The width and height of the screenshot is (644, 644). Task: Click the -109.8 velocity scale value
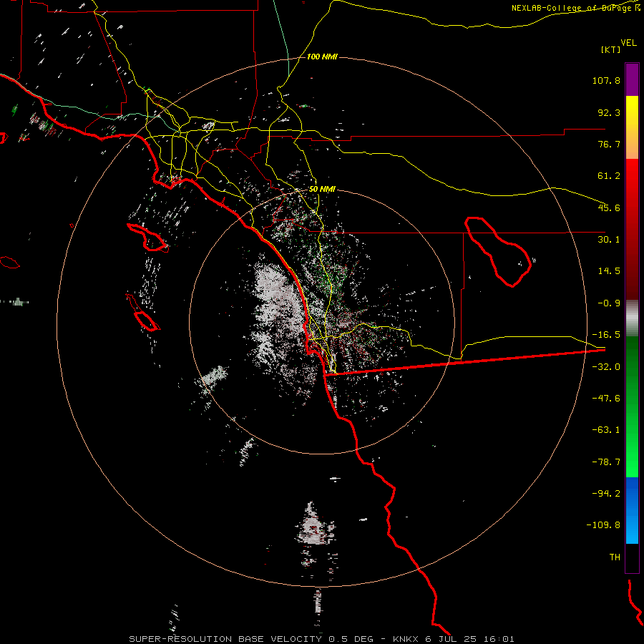[604, 525]
